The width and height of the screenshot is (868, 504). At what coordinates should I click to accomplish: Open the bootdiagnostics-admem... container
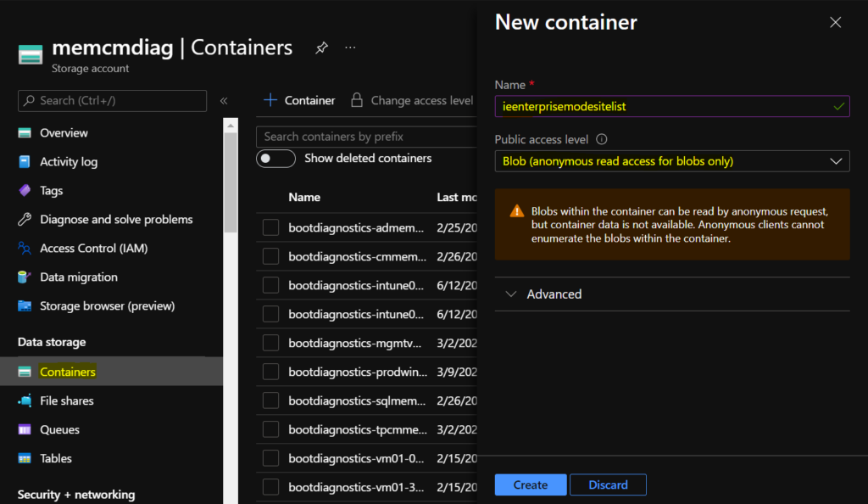[356, 227]
